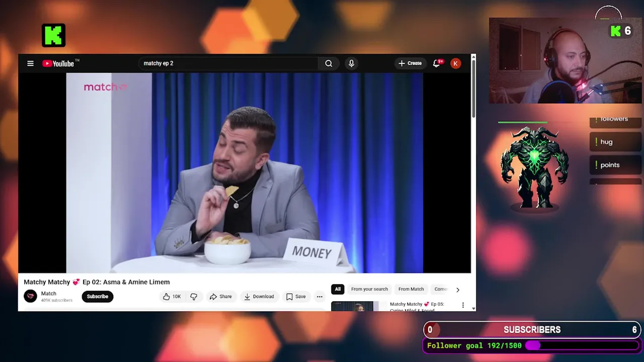Viewport: 644px width, 362px height.
Task: Click the green Kick logo overlay
Action: [x=53, y=35]
